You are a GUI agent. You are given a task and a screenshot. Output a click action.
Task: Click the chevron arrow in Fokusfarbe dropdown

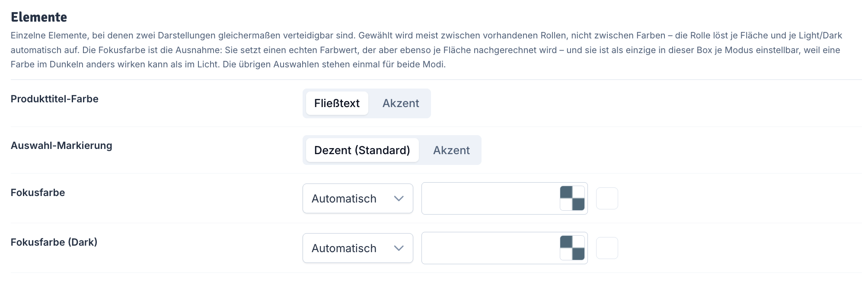399,199
